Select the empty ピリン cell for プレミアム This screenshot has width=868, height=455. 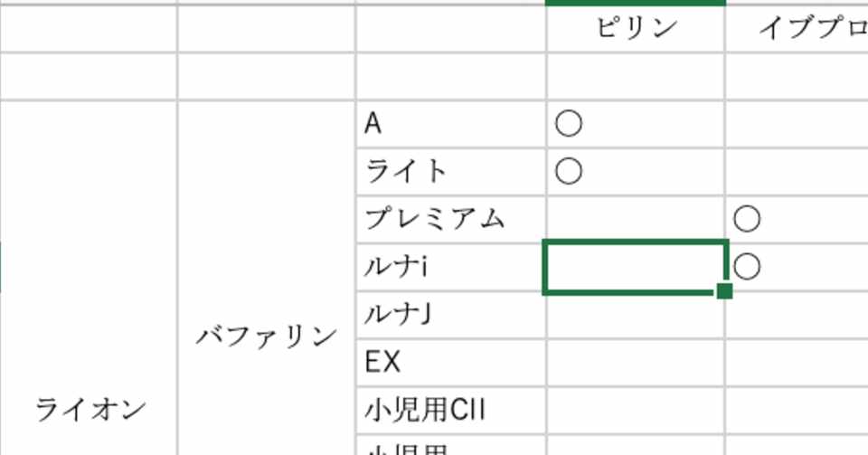[x=636, y=219]
